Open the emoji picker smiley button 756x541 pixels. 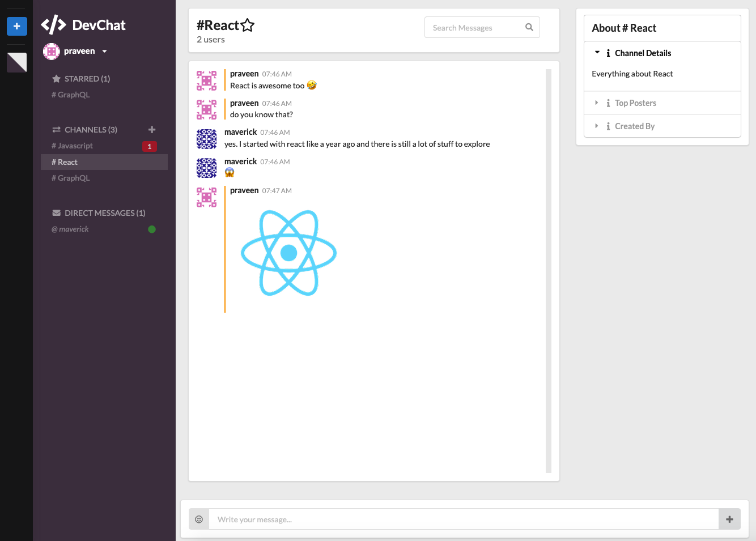pyautogui.click(x=199, y=519)
